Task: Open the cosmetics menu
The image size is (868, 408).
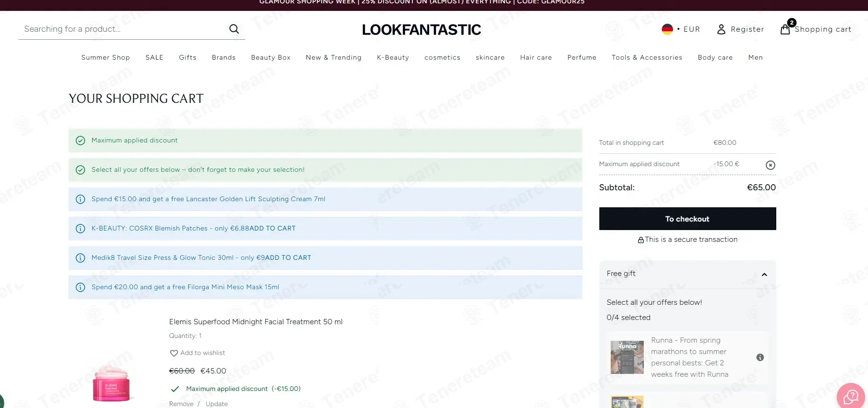Action: [x=442, y=57]
